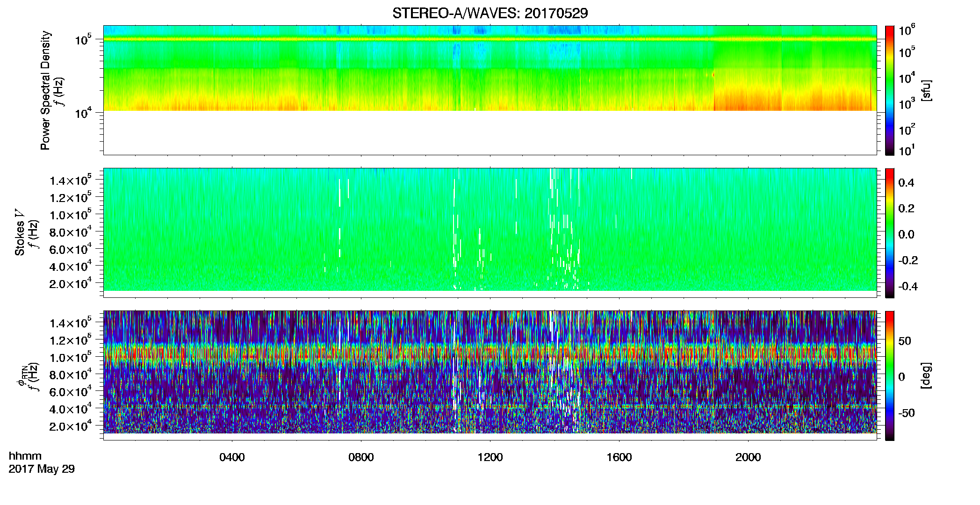The height and width of the screenshot is (505, 980).
Task: Click the 0800 time tick label
Action: click(361, 457)
